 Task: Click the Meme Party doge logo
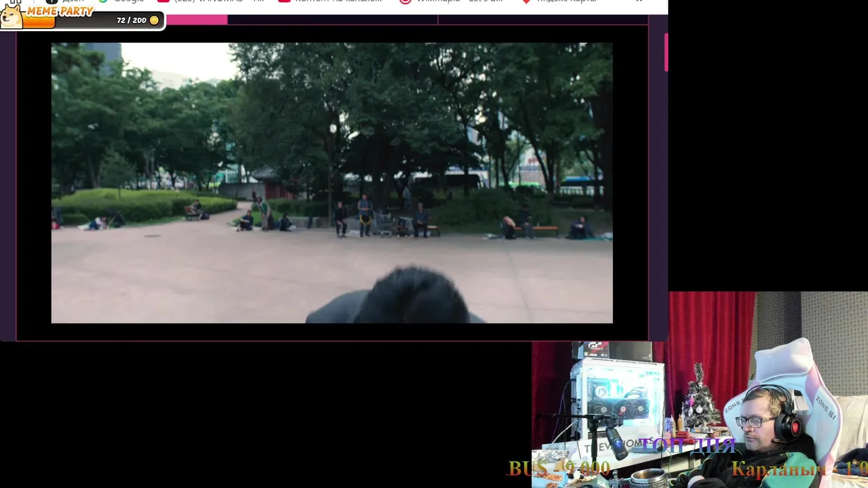[x=11, y=16]
